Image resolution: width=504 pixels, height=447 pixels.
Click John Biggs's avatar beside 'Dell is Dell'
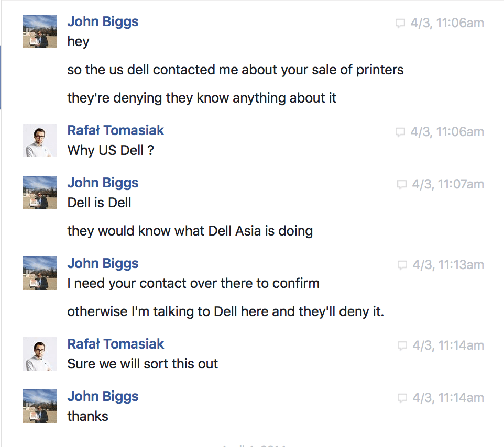[40, 193]
